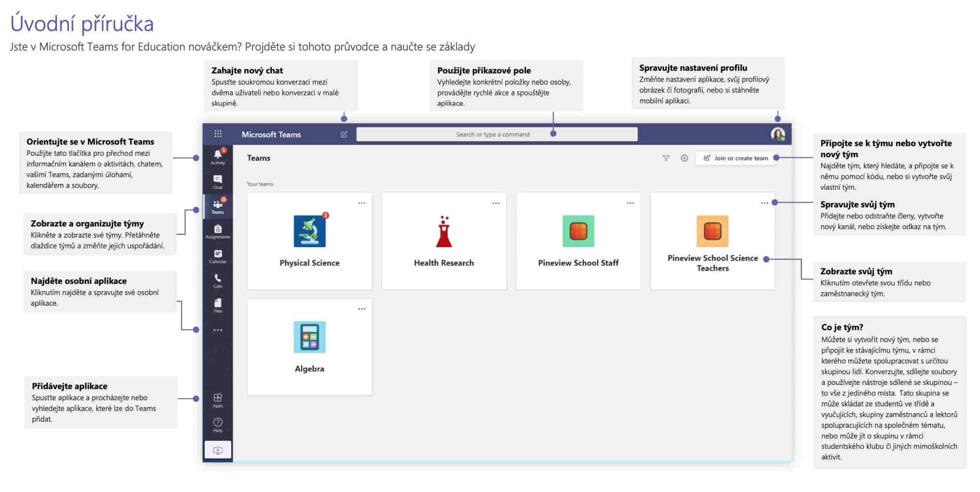Show more apps via sidebar ellipsis

point(218,330)
